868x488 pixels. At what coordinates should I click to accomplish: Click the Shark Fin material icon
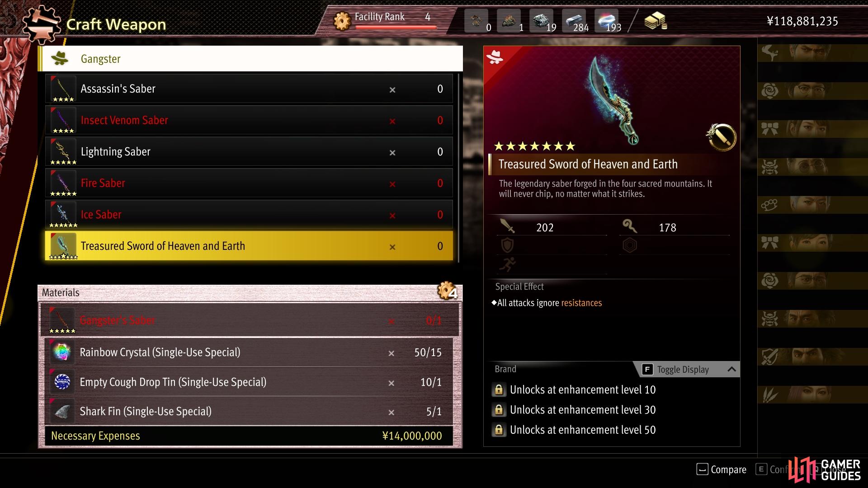(62, 411)
